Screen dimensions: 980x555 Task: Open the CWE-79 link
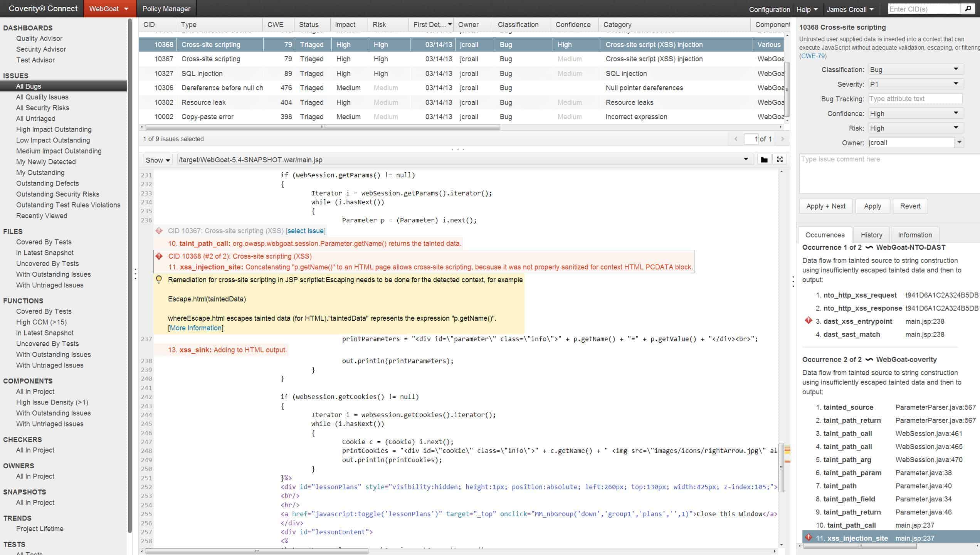[813, 56]
